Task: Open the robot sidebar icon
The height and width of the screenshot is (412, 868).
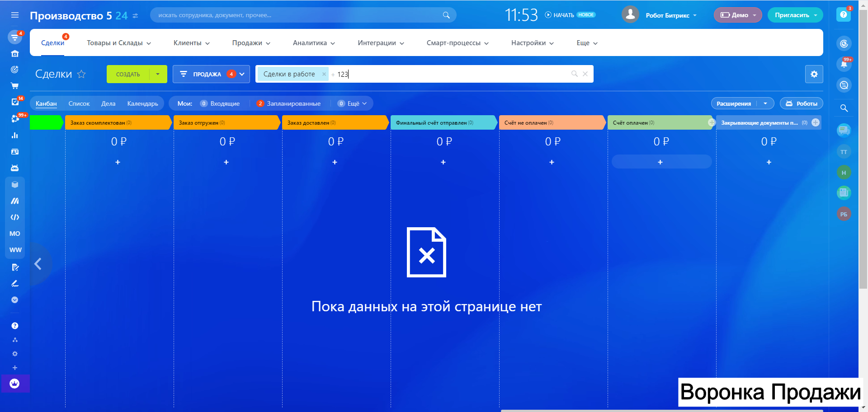Action: (15, 168)
